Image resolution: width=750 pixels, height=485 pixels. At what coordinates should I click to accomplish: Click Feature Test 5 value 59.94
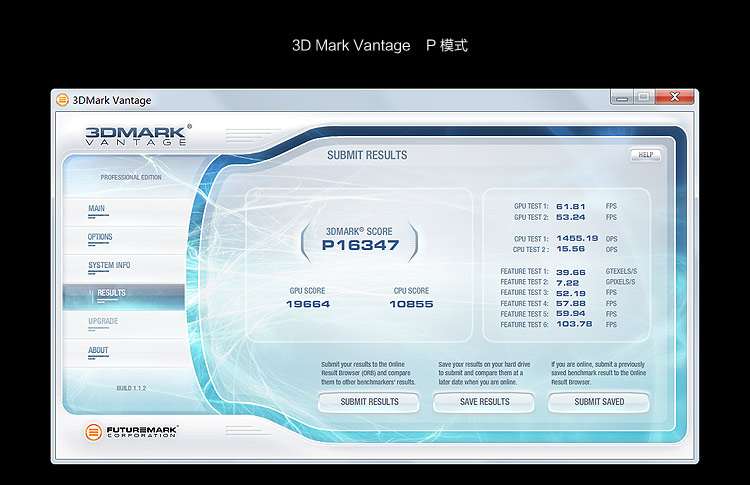point(571,313)
